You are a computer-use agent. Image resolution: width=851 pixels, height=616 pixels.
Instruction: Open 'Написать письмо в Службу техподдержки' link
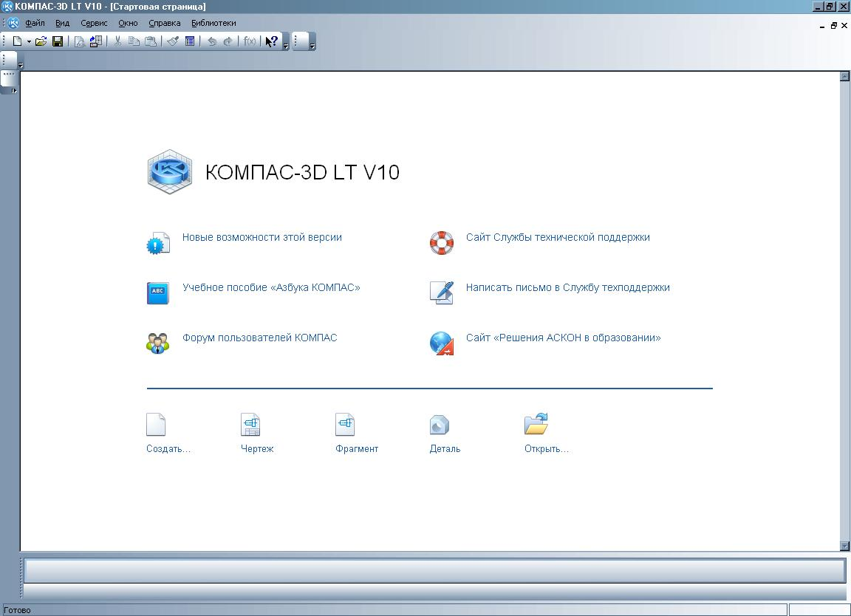567,287
